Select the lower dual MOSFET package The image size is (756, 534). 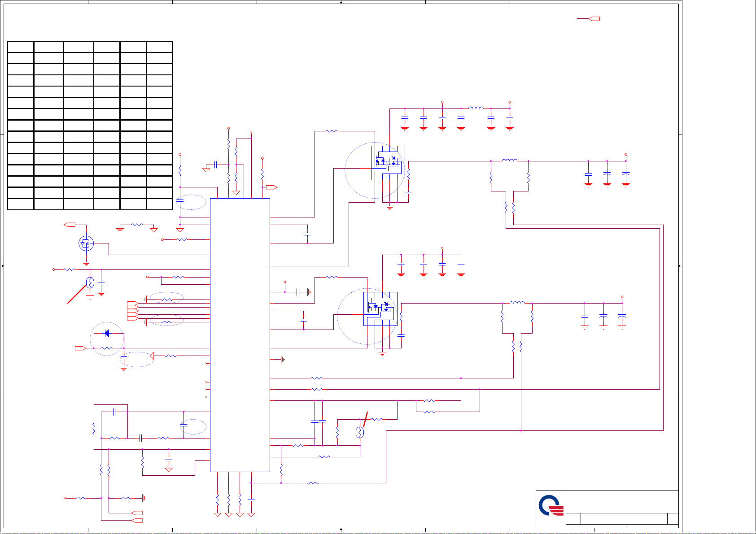[380, 309]
